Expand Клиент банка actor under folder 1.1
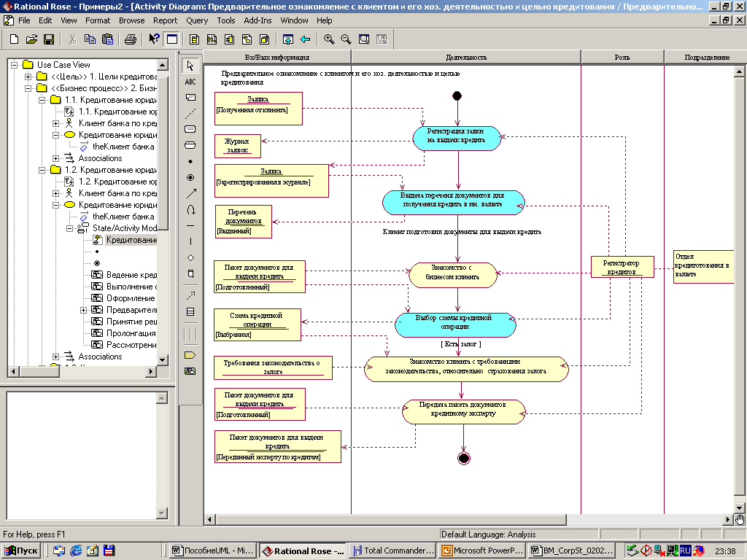 55,122
